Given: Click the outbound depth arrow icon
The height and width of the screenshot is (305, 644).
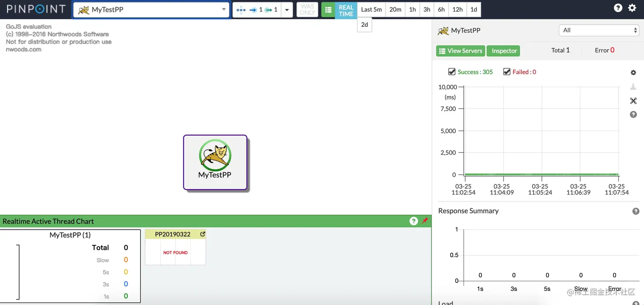Looking at the screenshot, I should click(268, 10).
